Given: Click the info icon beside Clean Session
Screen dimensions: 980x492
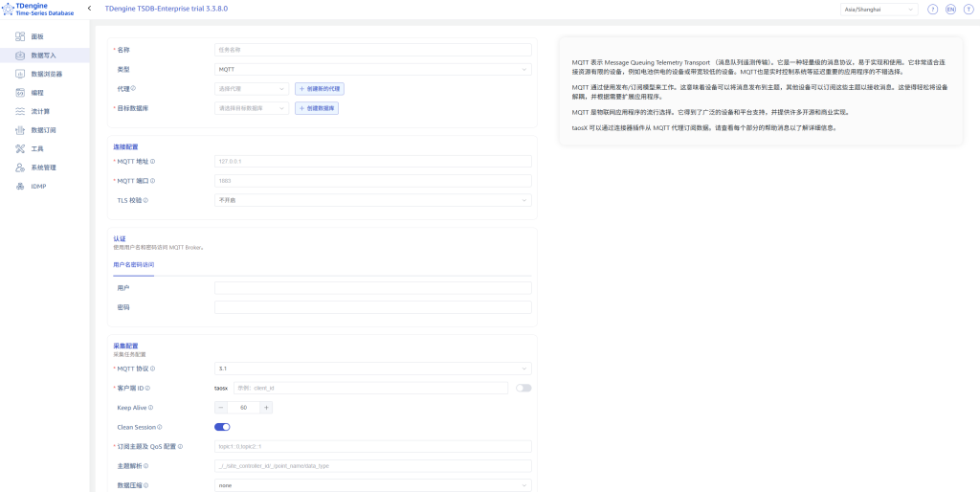Looking at the screenshot, I should coord(160,427).
